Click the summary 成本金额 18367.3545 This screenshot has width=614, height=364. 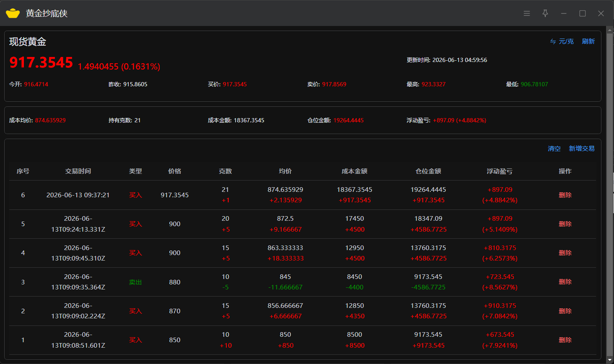click(x=249, y=120)
